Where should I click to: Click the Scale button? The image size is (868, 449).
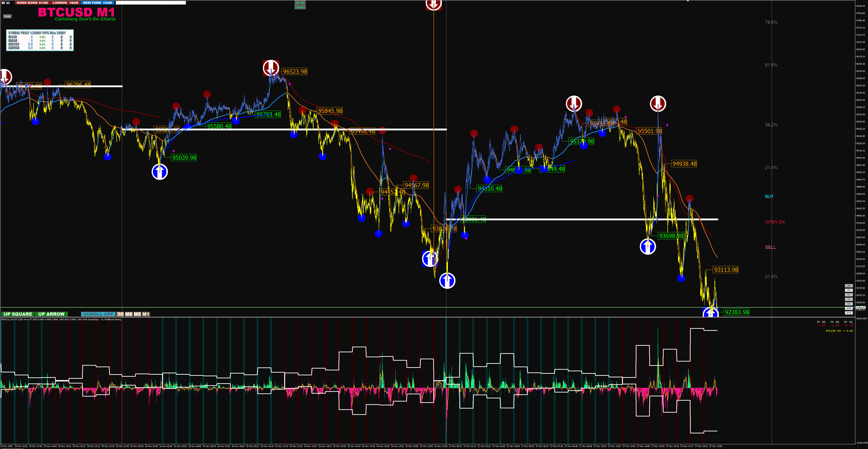7,16
